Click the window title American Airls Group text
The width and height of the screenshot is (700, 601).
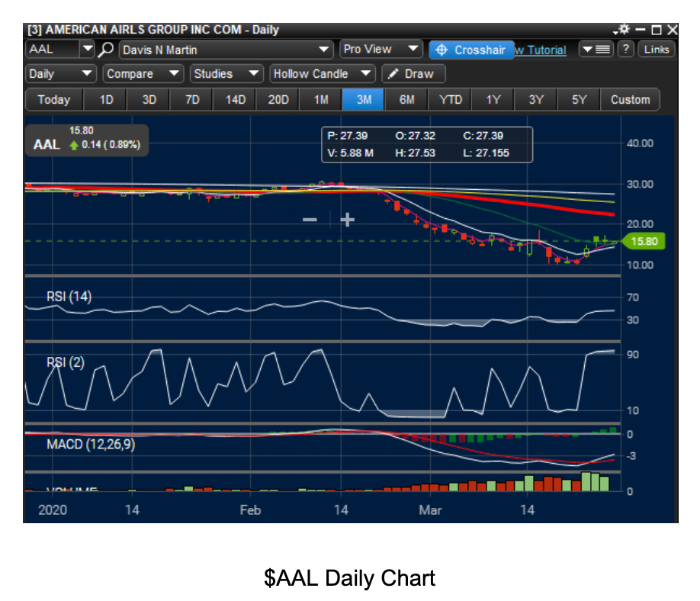click(153, 30)
